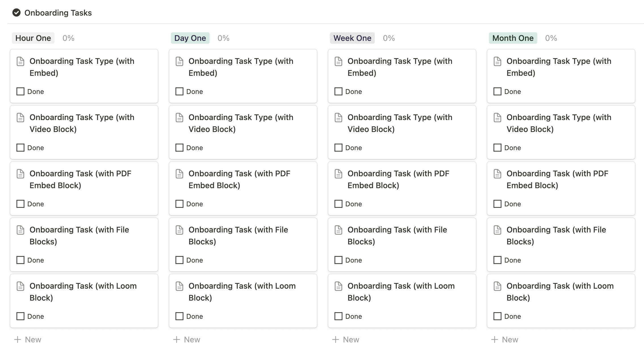Viewport: 644px width, 348px height.
Task: Check Done on Day One PDF Embed task
Action: (x=179, y=204)
